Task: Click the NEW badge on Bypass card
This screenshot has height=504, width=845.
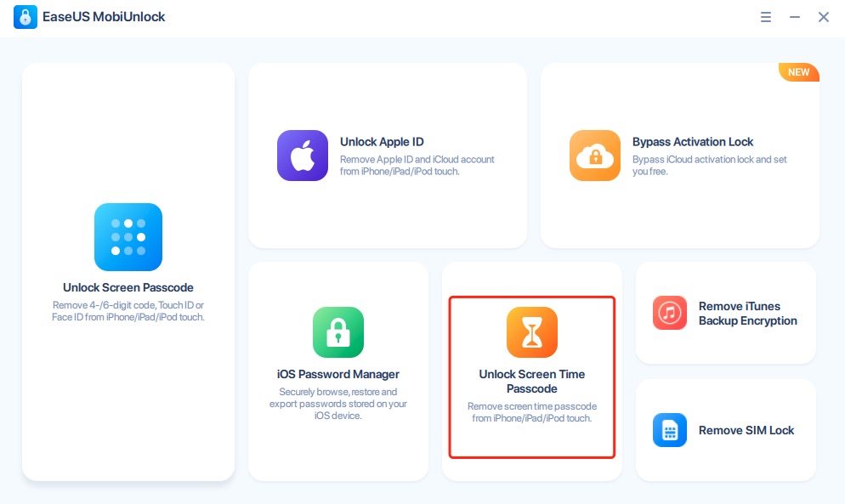Action: point(798,72)
